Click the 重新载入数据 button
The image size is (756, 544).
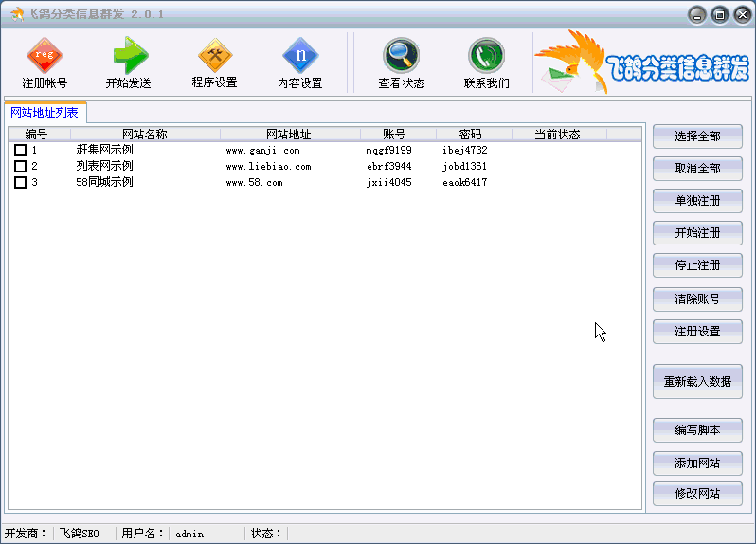(x=697, y=382)
